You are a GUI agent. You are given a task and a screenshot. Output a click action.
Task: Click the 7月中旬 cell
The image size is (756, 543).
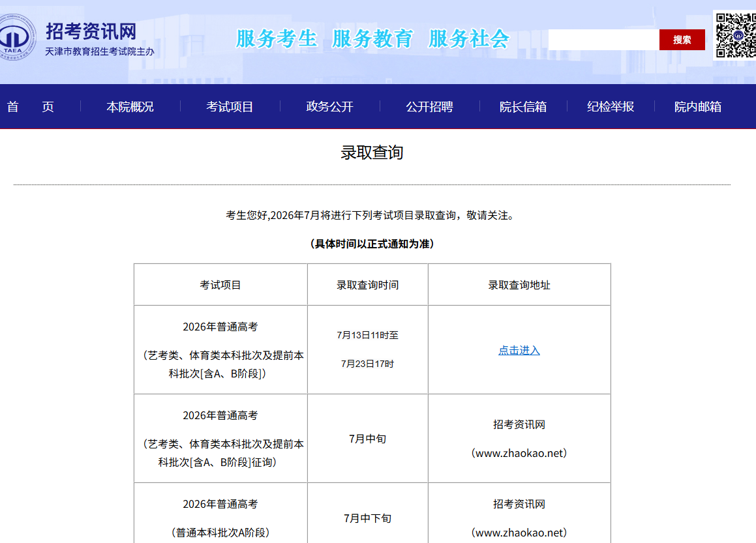tap(367, 439)
